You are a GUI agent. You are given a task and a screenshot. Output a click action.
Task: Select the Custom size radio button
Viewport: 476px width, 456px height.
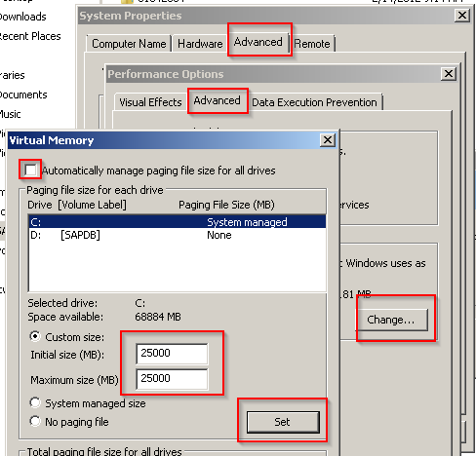click(x=35, y=336)
